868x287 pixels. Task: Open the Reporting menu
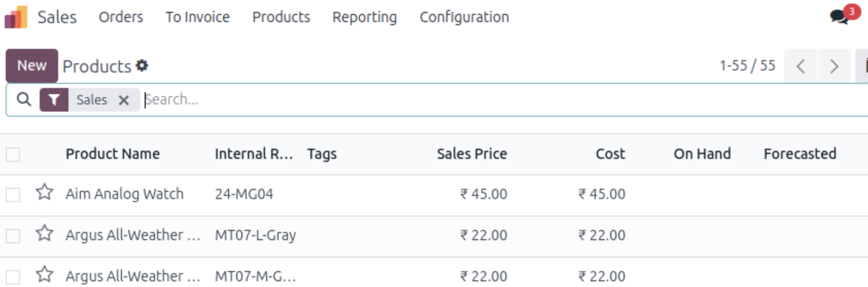pos(364,17)
